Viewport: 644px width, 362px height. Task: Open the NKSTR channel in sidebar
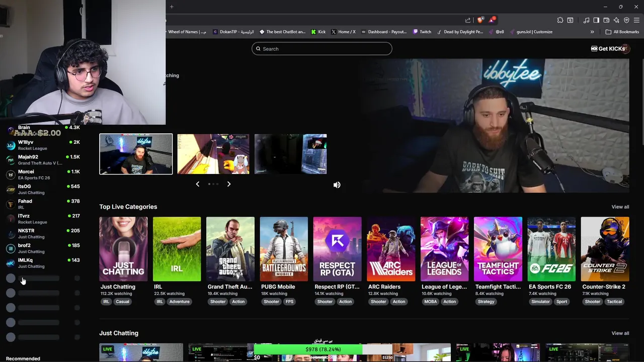coord(43,233)
